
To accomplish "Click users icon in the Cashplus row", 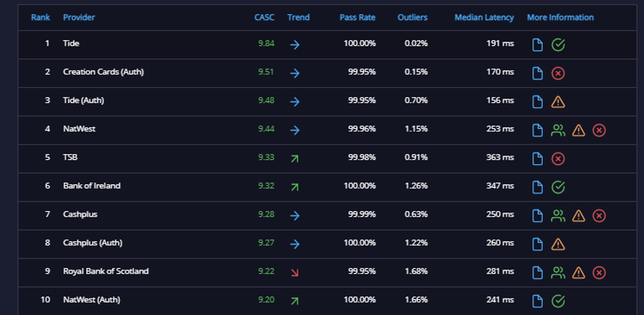I will click(x=558, y=215).
